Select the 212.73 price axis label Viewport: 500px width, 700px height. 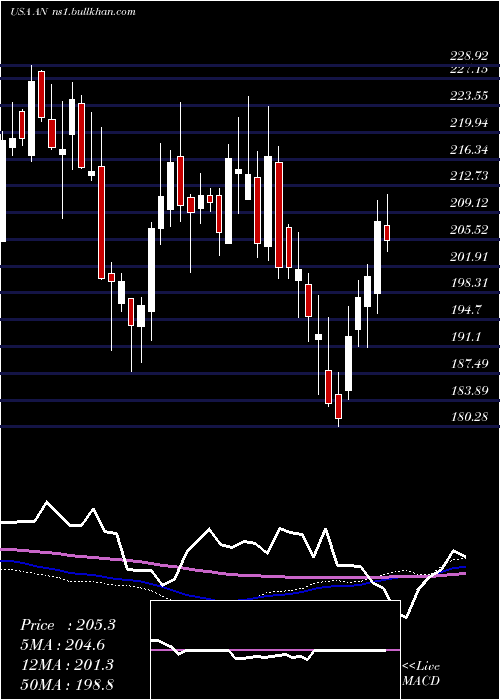[x=469, y=175]
